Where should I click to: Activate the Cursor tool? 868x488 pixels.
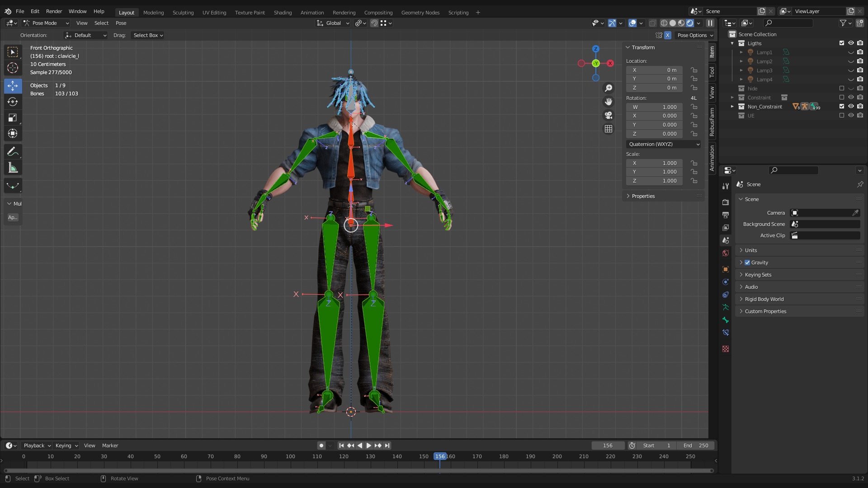[13, 68]
